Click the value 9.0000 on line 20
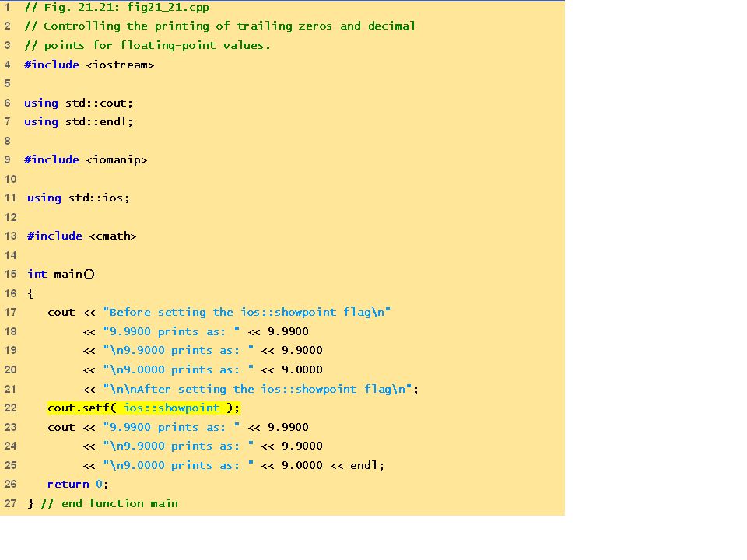 (x=302, y=369)
